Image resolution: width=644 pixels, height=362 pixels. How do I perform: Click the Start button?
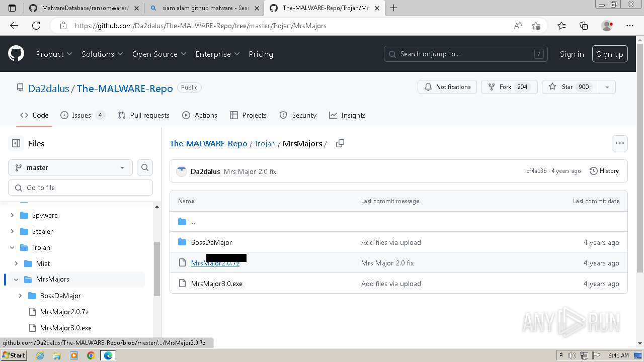(14, 355)
